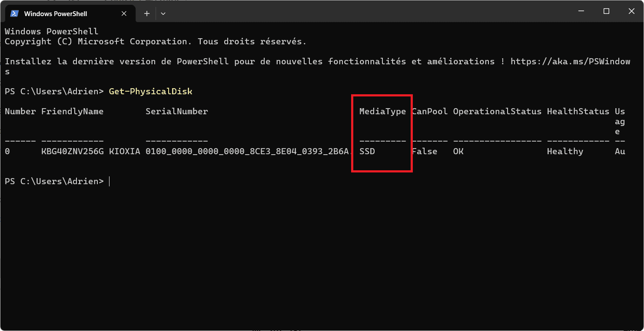Click the False CanPool value
This screenshot has width=644, height=331.
(x=425, y=152)
